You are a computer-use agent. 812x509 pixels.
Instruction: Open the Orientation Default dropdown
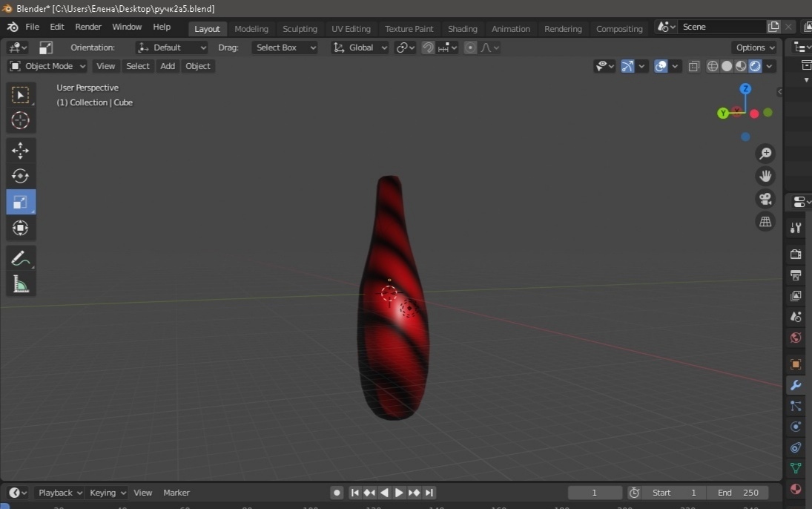coord(171,47)
